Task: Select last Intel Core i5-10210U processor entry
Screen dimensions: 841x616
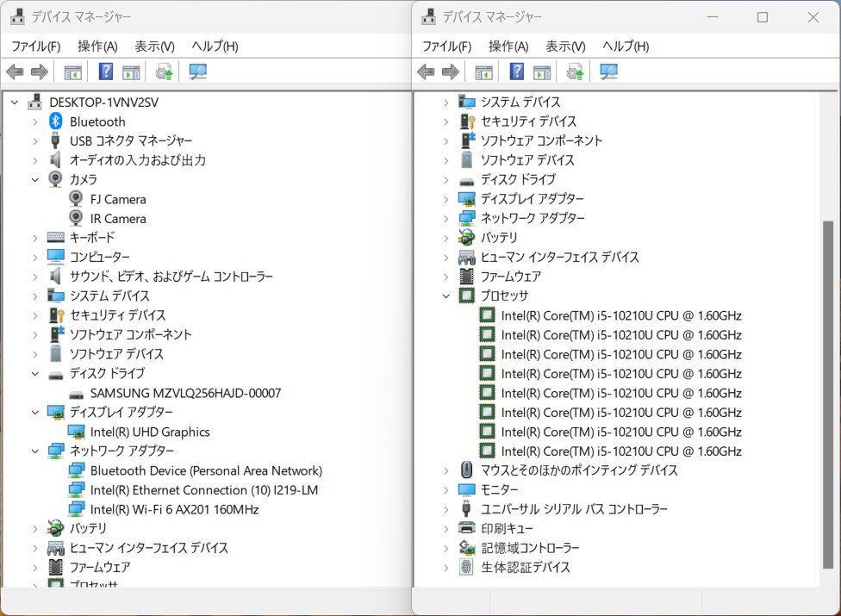Action: point(621,451)
